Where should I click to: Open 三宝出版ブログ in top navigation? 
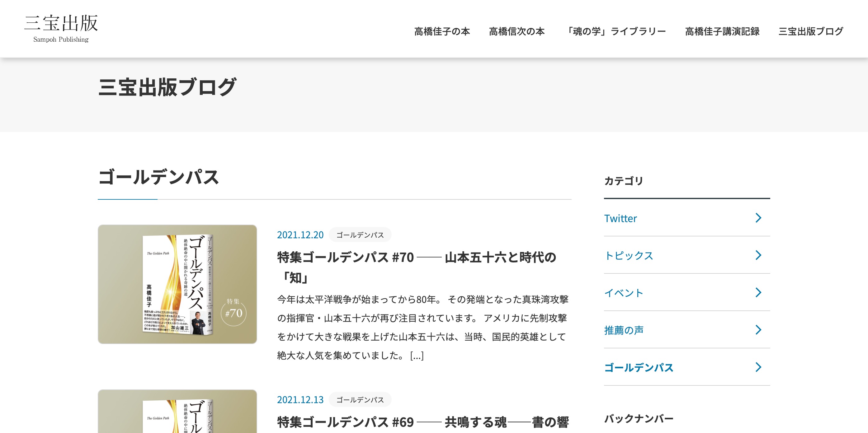coord(811,31)
